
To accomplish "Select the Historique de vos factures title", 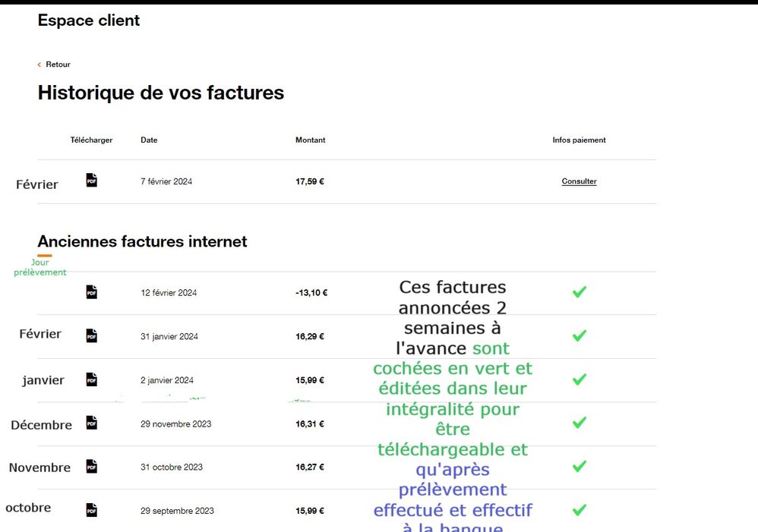I will point(160,93).
